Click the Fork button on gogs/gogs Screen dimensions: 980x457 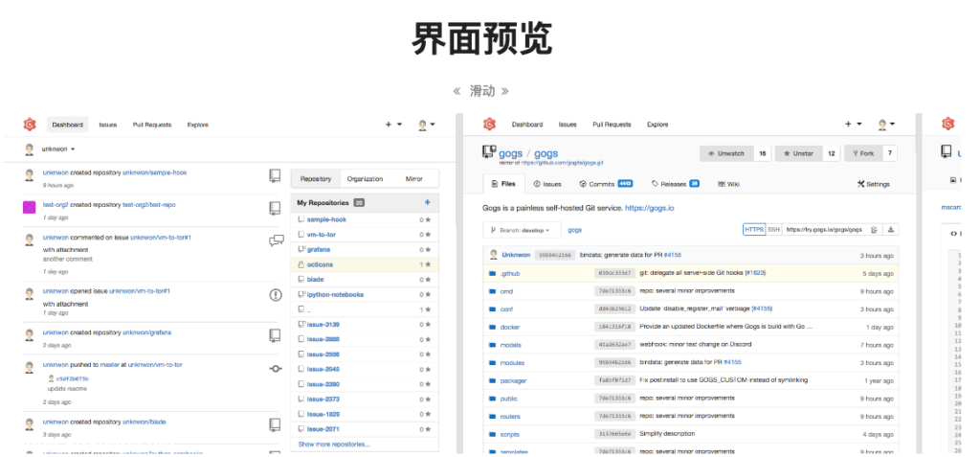coord(863,153)
